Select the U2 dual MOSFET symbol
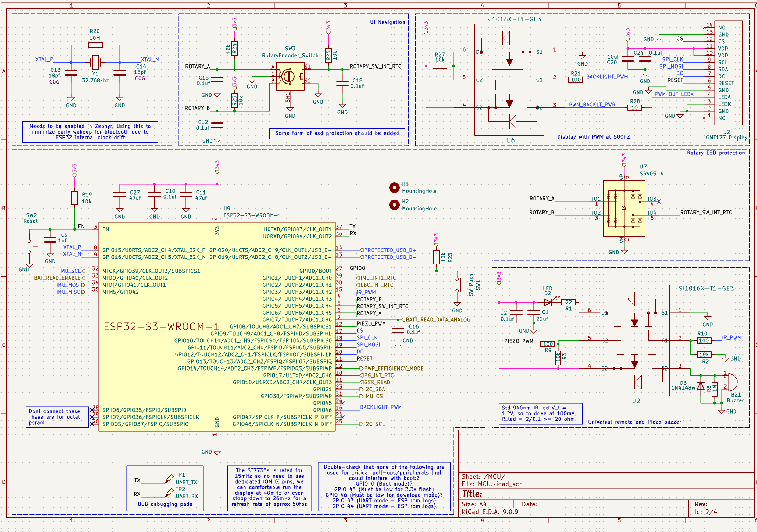This screenshot has height=532, width=757. 634,340
